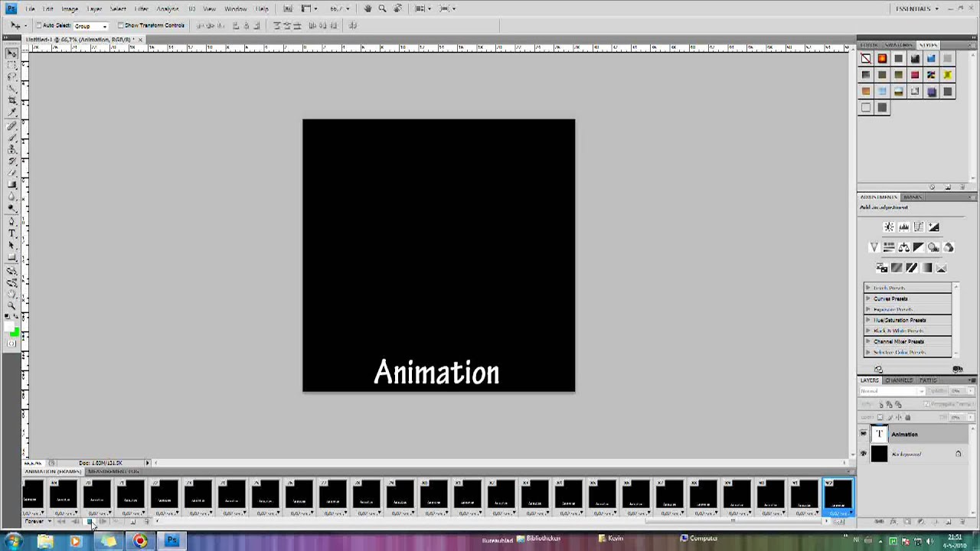This screenshot has height=551, width=980.
Task: Hide the Animation text layer
Action: (x=864, y=434)
